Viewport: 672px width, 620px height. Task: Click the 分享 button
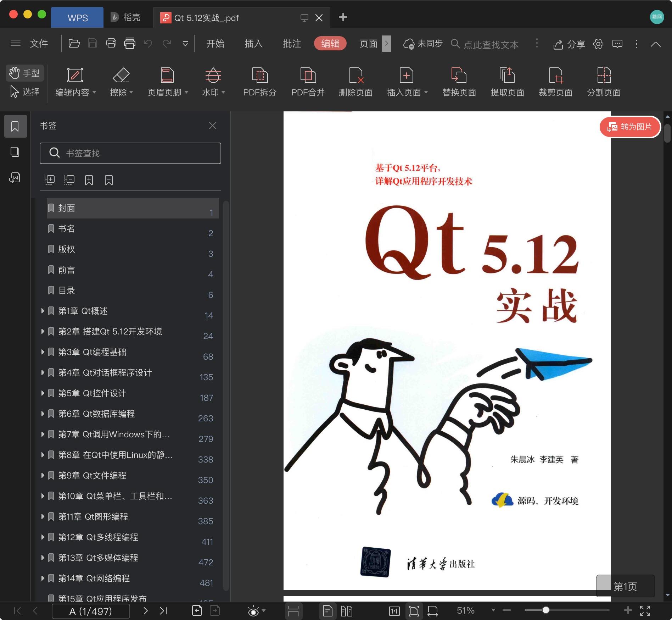[x=569, y=44]
